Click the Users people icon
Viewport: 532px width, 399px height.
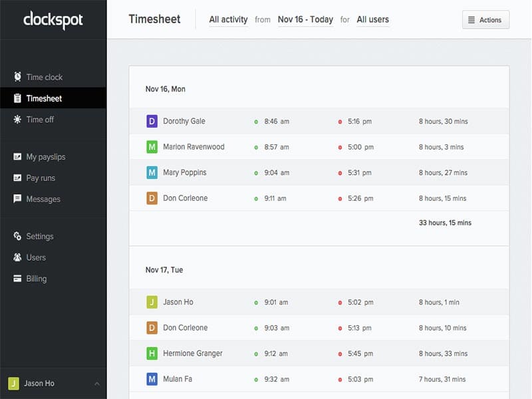coord(17,257)
